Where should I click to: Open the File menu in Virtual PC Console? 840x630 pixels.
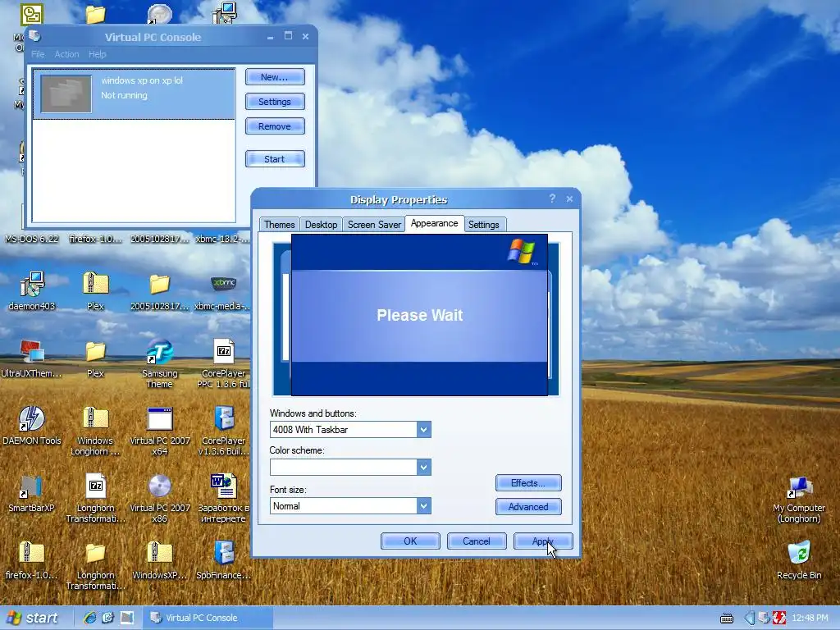tap(38, 54)
